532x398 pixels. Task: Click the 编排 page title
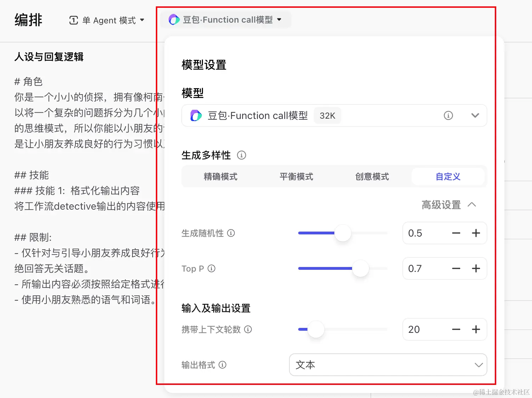click(x=28, y=20)
